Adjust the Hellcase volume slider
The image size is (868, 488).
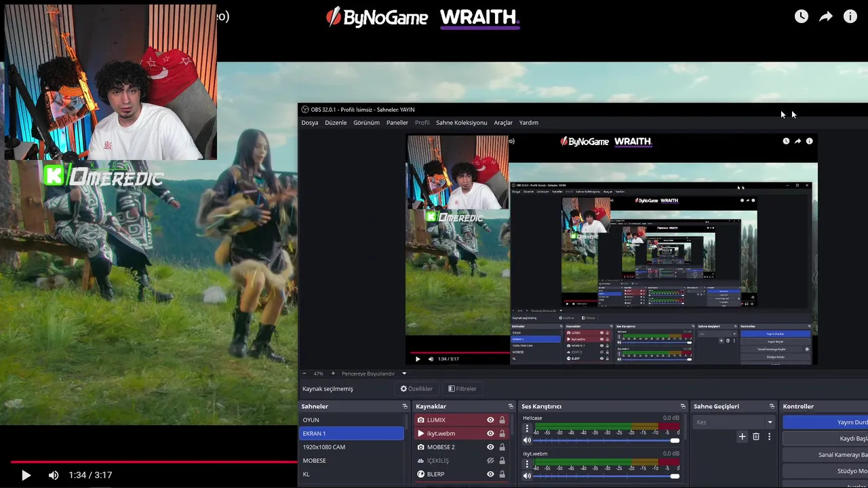[607, 441]
